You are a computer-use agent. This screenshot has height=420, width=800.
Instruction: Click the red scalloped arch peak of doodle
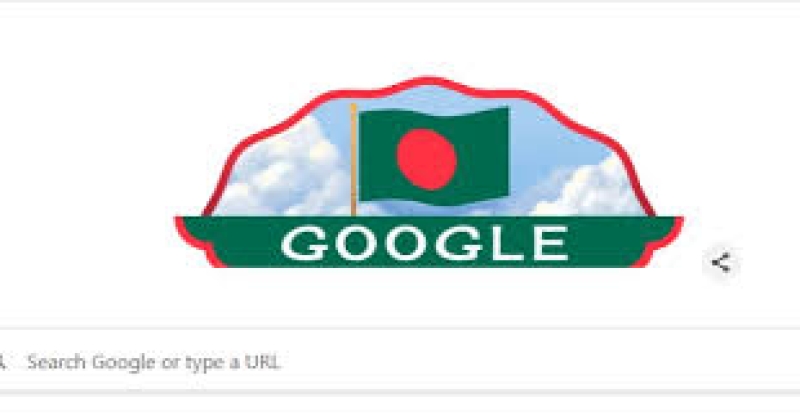pyautogui.click(x=428, y=81)
